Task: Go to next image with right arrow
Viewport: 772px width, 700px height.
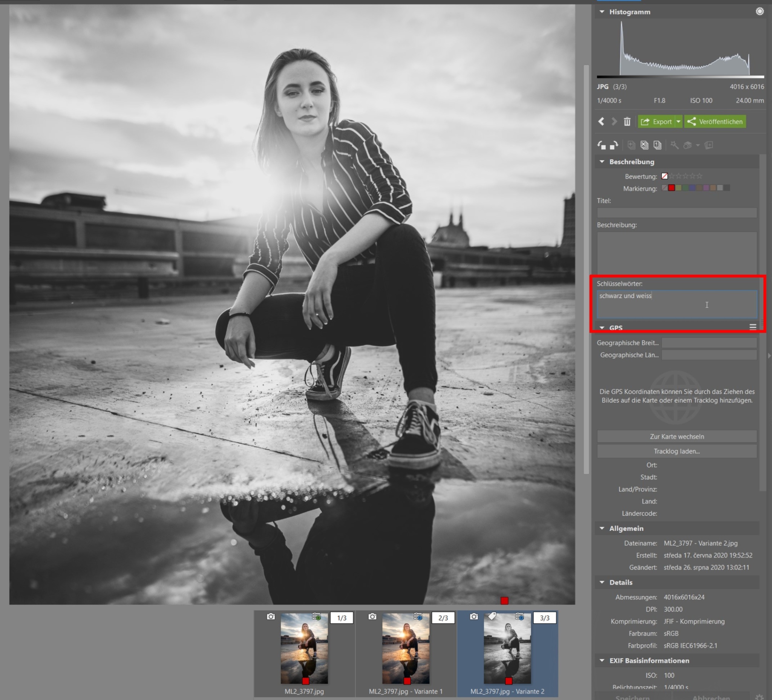Action: 614,122
